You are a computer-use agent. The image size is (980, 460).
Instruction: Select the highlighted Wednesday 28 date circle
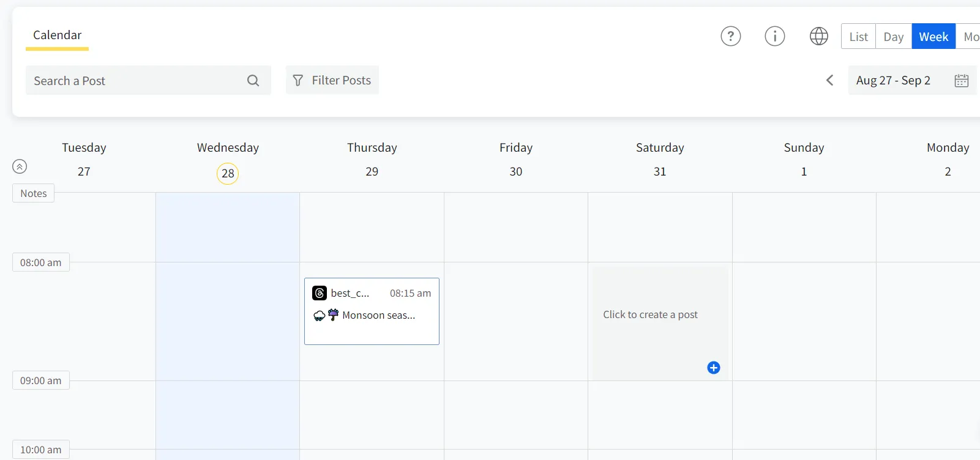227,173
